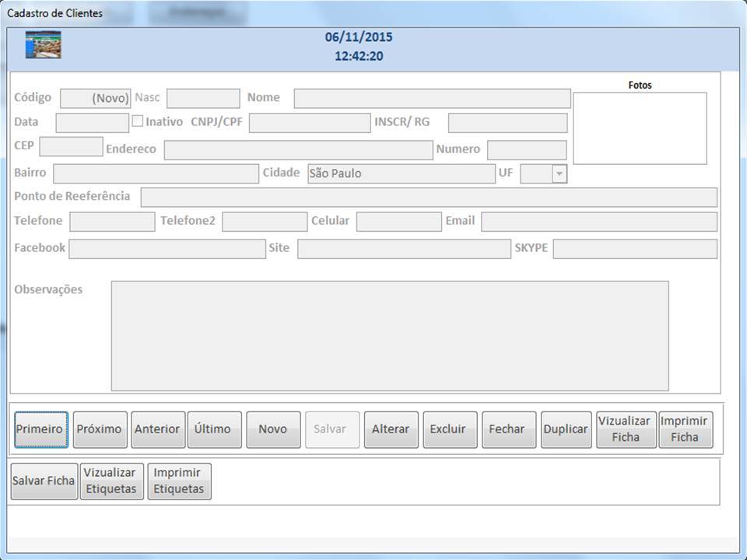Click the Salvar Ficha button
This screenshot has height=560, width=747.
click(44, 481)
